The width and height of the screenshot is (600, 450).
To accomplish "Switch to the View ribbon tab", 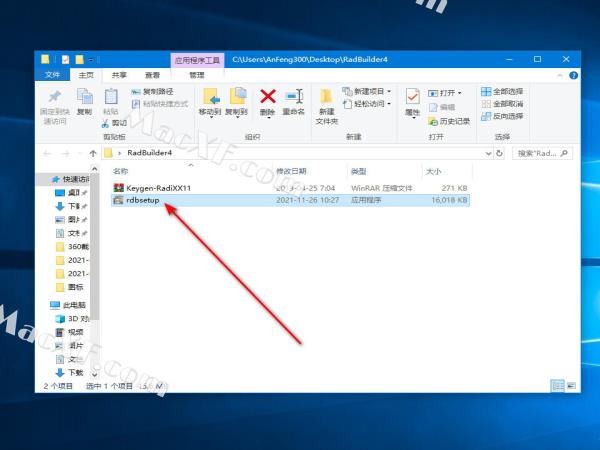I will pyautogui.click(x=152, y=75).
